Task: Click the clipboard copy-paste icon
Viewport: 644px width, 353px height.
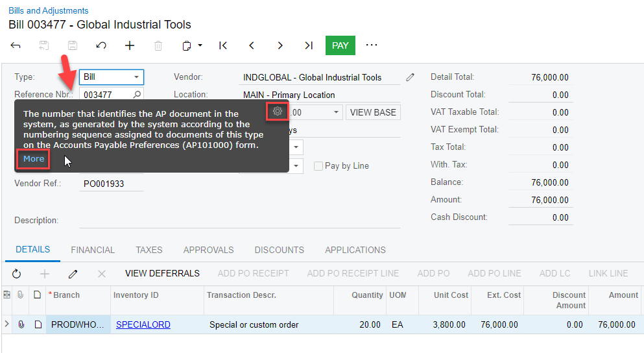Action: [187, 45]
